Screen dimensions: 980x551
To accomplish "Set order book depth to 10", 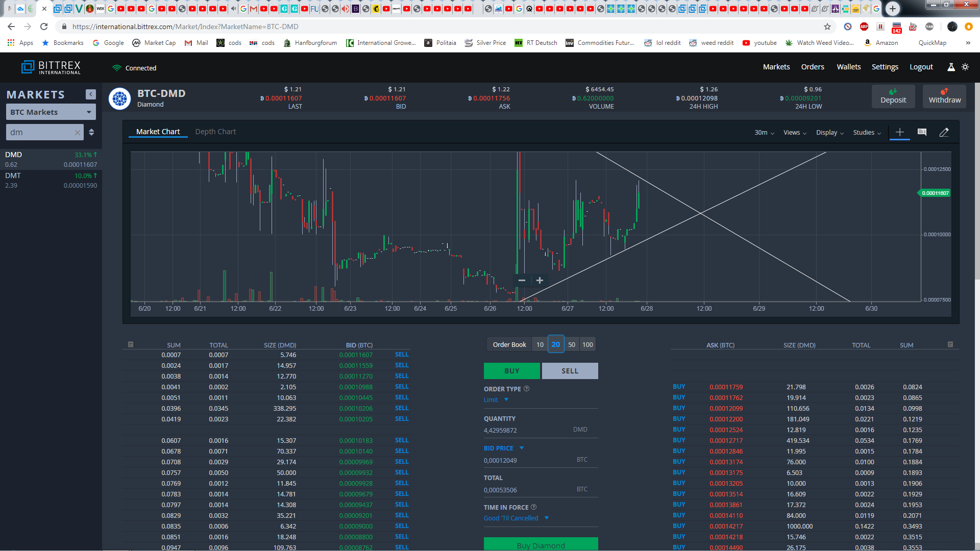I will tap(540, 344).
